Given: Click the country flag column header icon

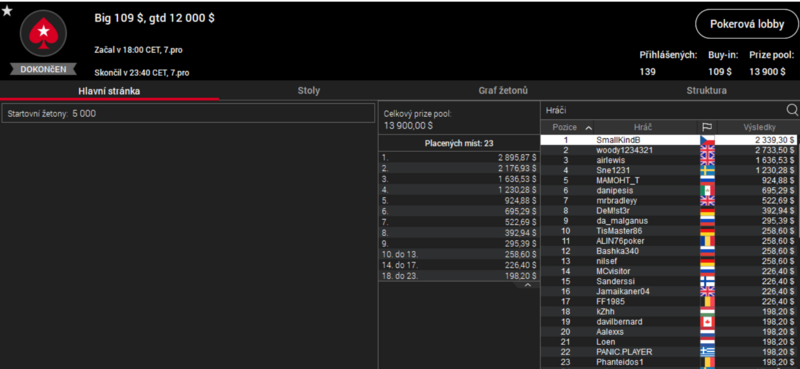Looking at the screenshot, I should pos(707,127).
